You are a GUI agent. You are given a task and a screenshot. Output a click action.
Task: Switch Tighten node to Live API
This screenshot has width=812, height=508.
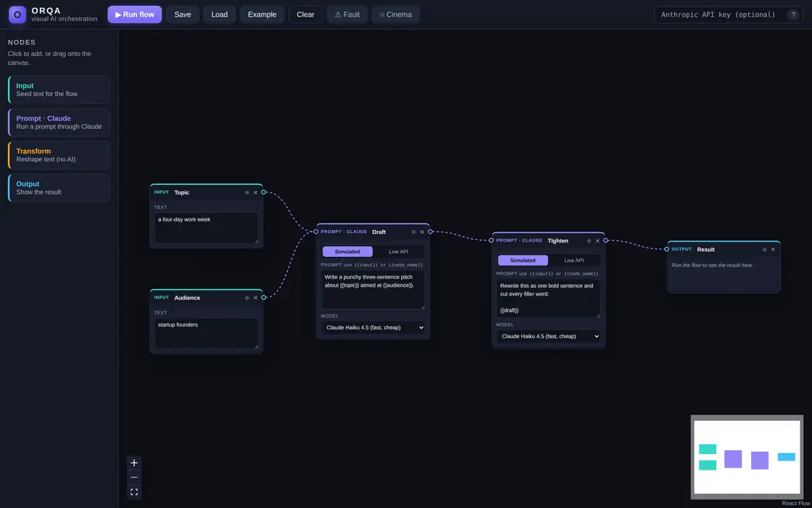573,261
